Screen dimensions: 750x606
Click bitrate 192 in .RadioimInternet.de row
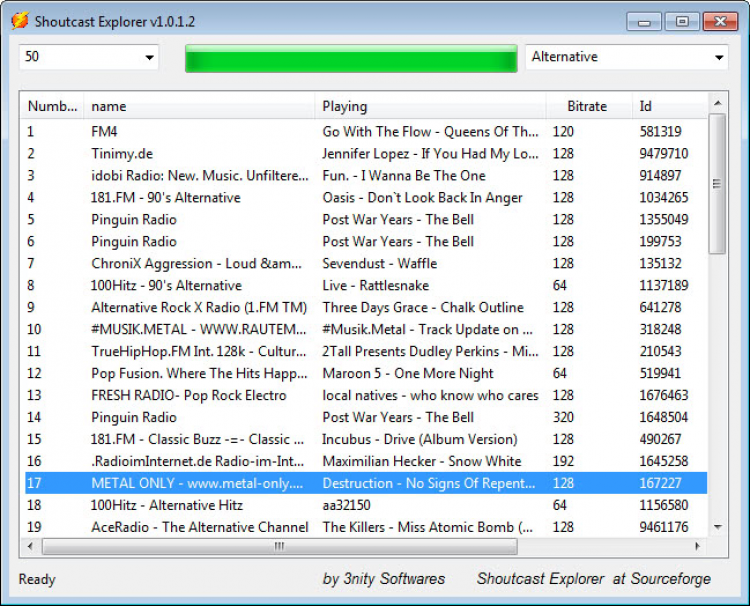[563, 462]
